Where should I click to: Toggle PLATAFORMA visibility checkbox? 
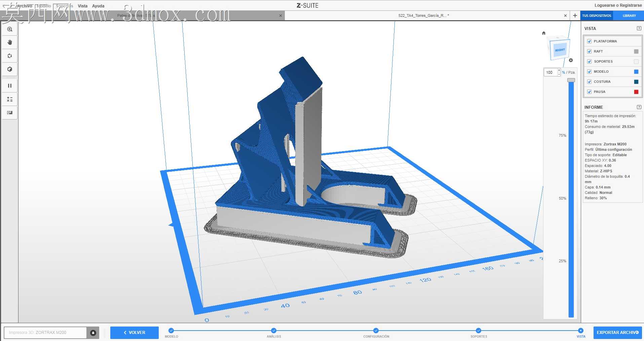[589, 41]
